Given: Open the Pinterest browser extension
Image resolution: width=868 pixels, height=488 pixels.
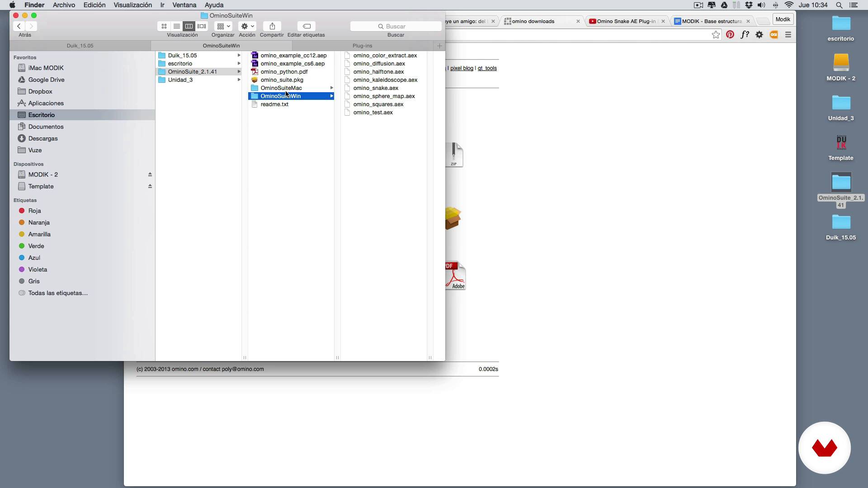Looking at the screenshot, I should [730, 35].
